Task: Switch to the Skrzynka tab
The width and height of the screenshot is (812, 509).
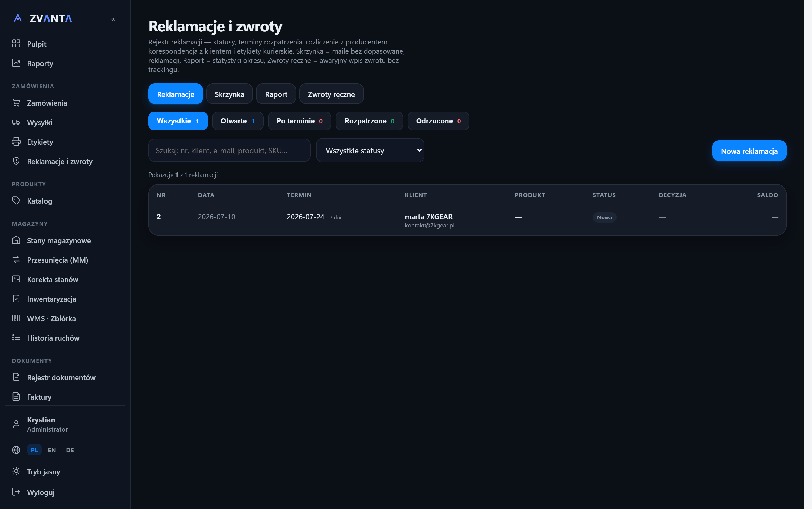Action: (x=230, y=94)
